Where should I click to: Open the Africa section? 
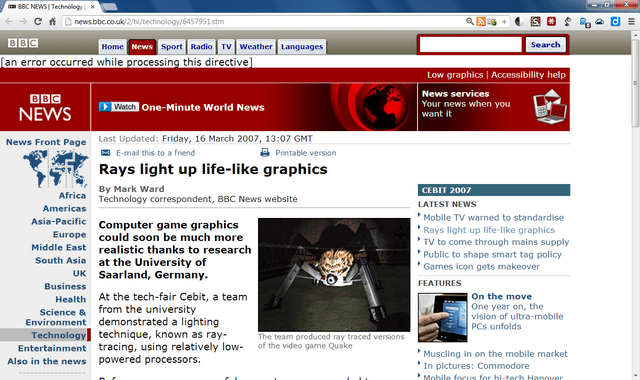(72, 196)
